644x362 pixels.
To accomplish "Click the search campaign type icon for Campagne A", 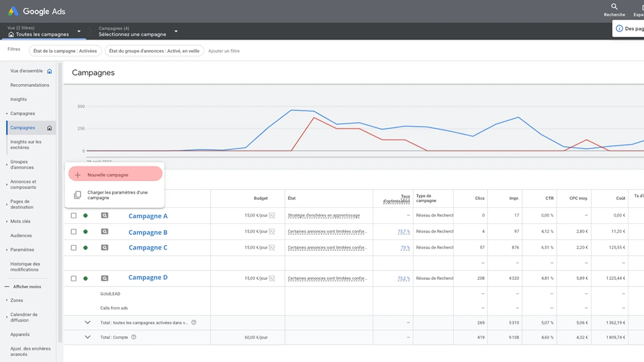I will pyautogui.click(x=105, y=215).
